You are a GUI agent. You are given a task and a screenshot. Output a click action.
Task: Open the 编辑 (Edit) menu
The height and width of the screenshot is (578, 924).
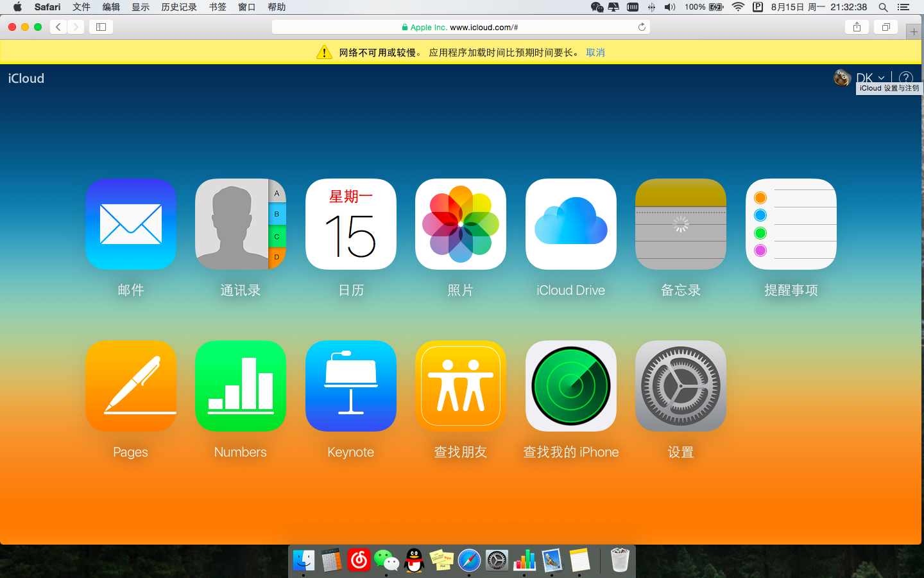[x=111, y=7]
